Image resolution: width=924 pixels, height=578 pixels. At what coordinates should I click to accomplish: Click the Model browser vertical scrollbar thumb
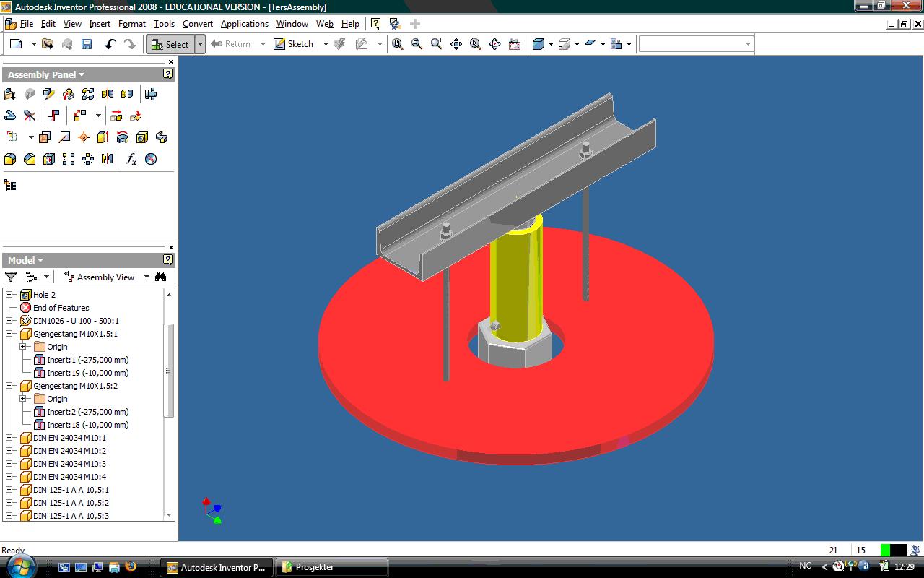click(x=169, y=371)
